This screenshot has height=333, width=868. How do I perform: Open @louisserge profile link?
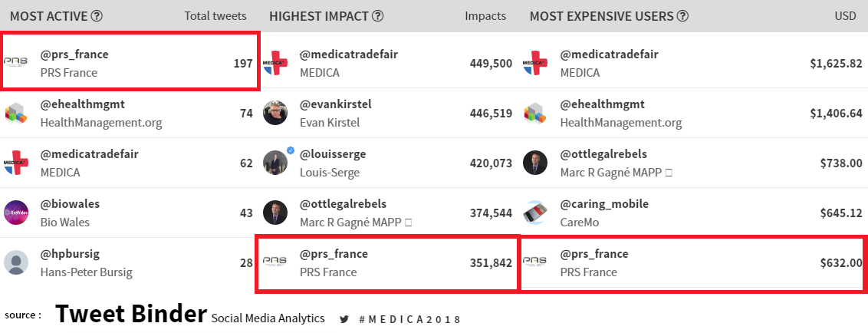pyautogui.click(x=333, y=154)
